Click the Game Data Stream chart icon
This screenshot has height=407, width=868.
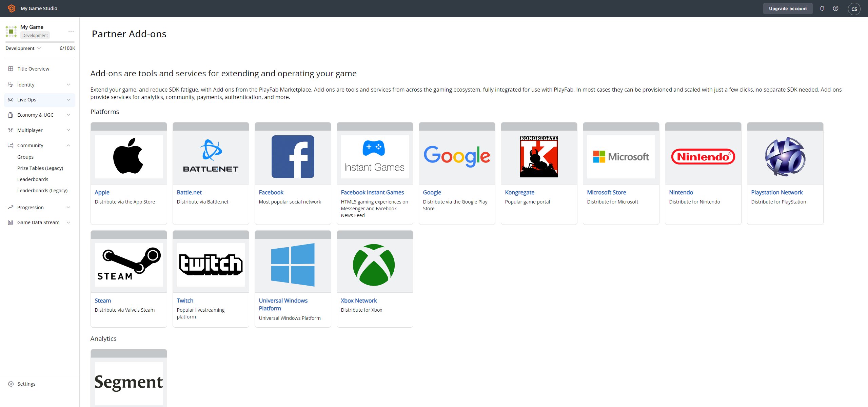[x=11, y=222]
